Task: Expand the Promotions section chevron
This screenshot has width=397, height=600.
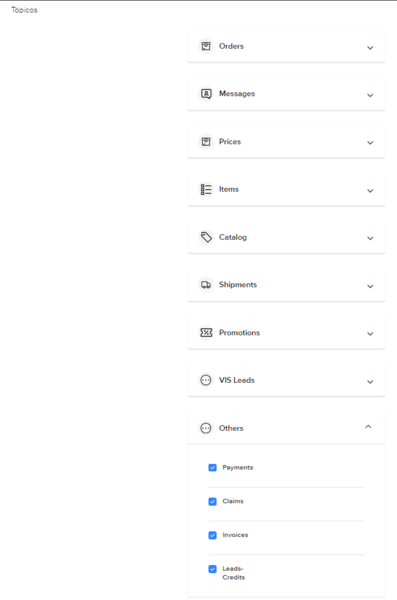Action: 370,334
